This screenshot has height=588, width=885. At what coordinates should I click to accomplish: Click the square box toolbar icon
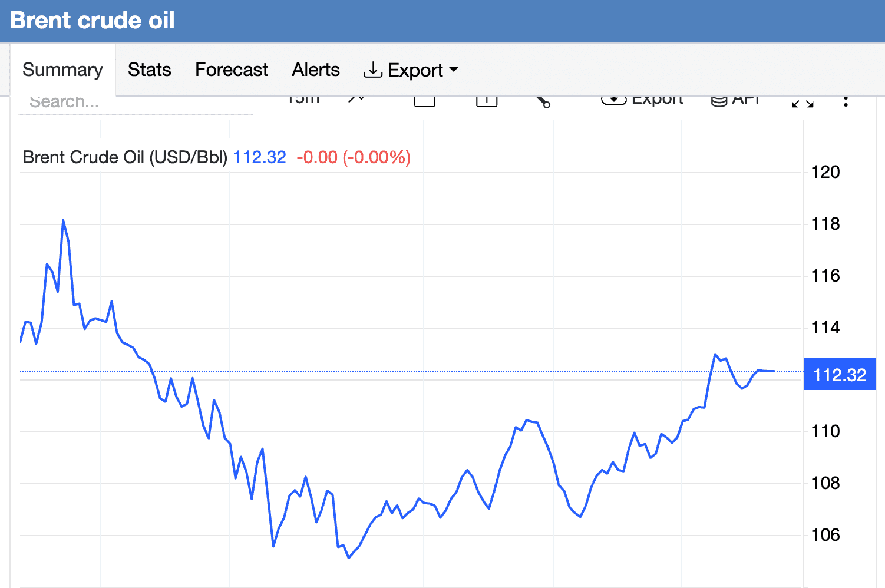click(x=424, y=100)
